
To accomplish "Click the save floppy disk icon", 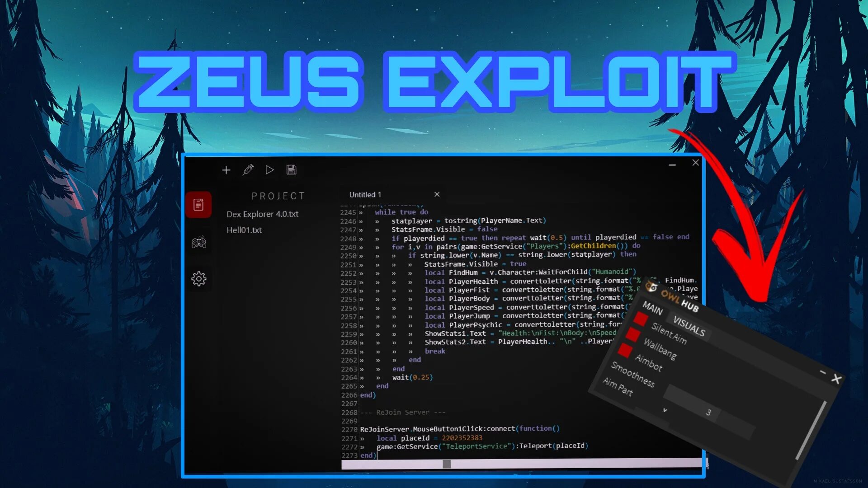I will pyautogui.click(x=291, y=170).
